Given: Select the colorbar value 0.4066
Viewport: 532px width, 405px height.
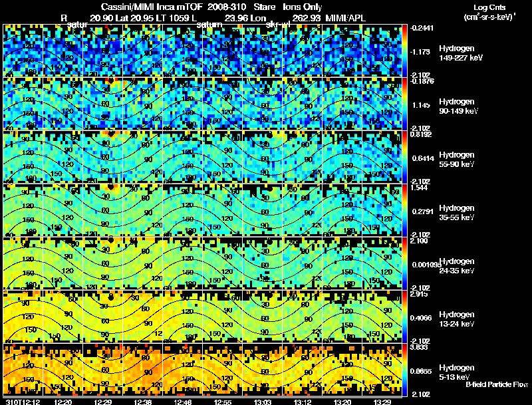Looking at the screenshot, I should (x=422, y=318).
